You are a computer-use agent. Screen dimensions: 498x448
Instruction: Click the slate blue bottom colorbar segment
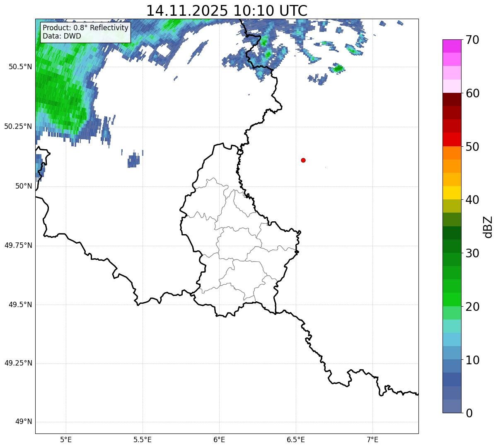452,406
